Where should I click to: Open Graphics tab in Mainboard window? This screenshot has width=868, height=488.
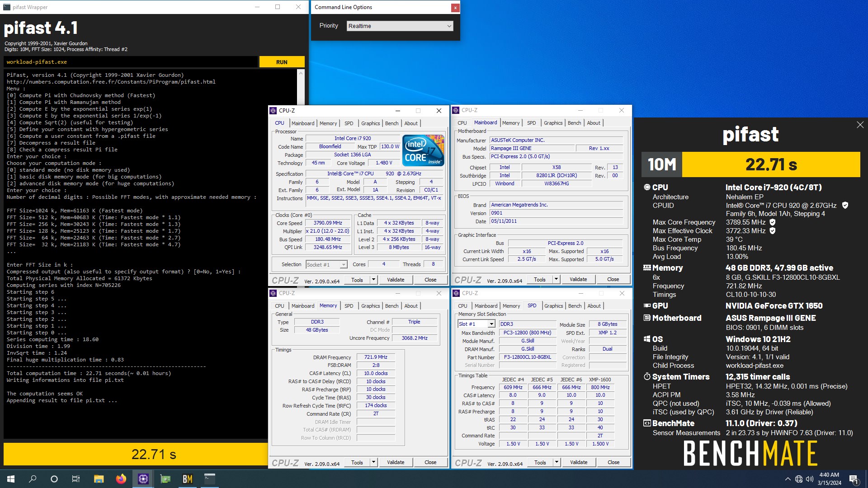(x=553, y=123)
